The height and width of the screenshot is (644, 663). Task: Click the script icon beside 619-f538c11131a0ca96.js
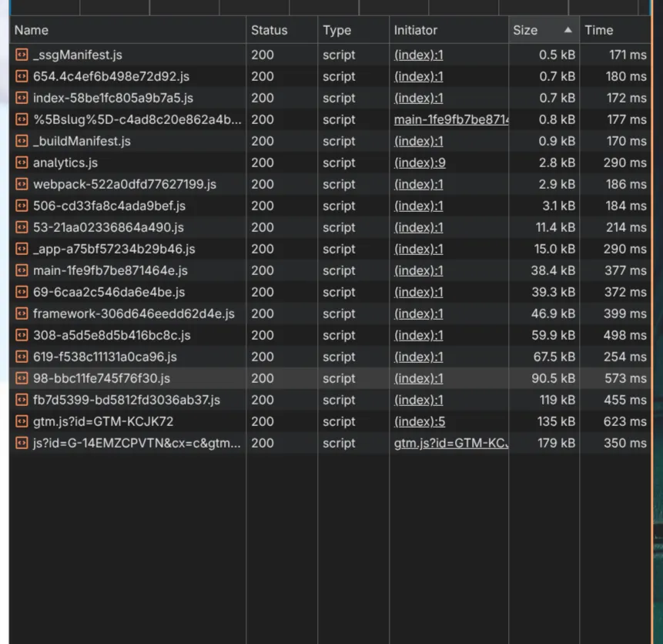pyautogui.click(x=22, y=357)
